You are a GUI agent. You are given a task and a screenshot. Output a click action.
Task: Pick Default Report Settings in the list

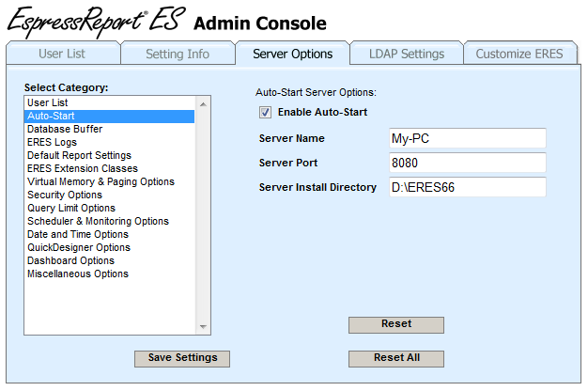point(110,155)
